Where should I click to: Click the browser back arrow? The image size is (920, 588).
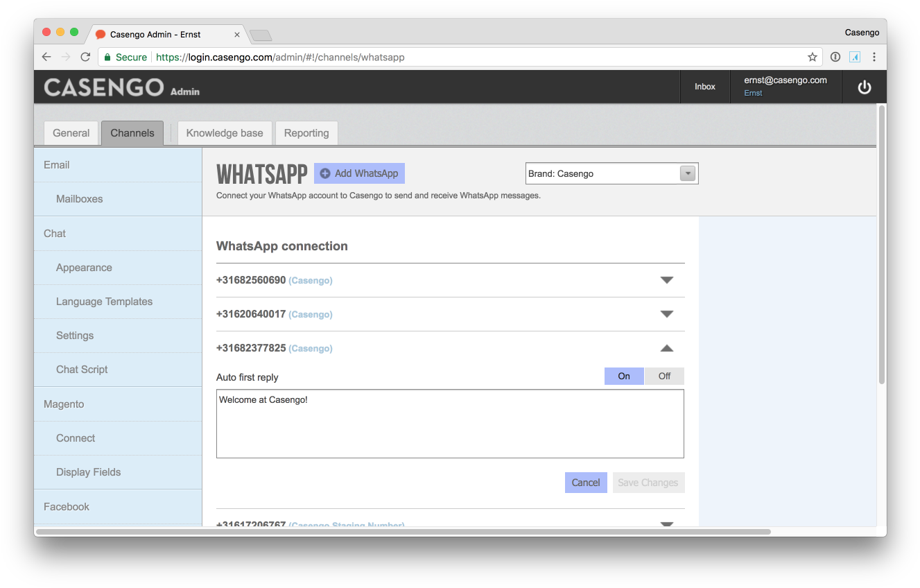[46, 57]
